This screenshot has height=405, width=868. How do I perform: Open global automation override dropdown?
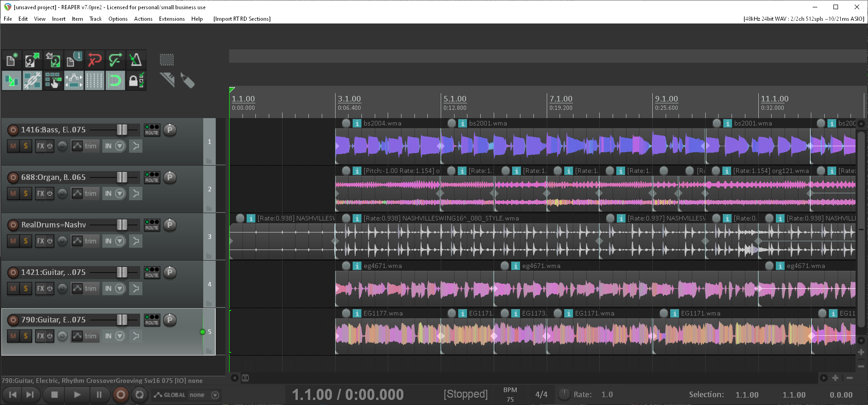[x=215, y=395]
